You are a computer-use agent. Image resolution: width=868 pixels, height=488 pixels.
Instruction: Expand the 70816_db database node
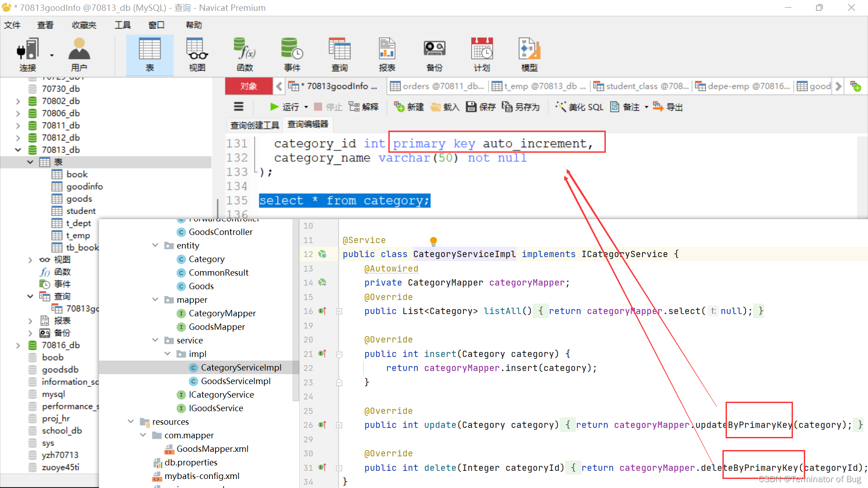point(18,345)
